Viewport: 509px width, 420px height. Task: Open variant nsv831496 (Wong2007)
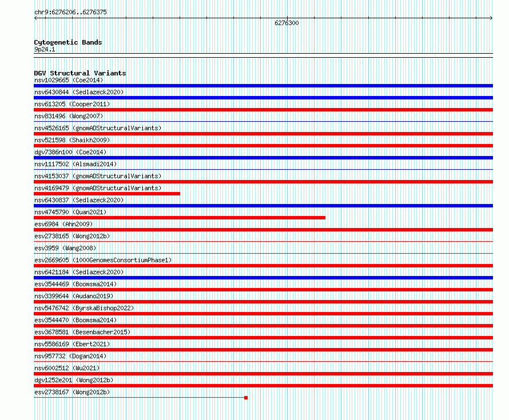point(69,116)
